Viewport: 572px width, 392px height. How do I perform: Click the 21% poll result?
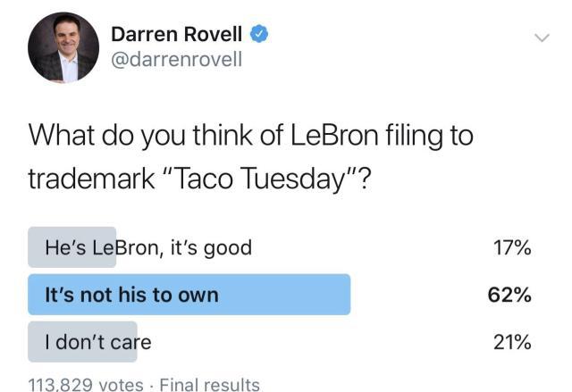pos(512,342)
